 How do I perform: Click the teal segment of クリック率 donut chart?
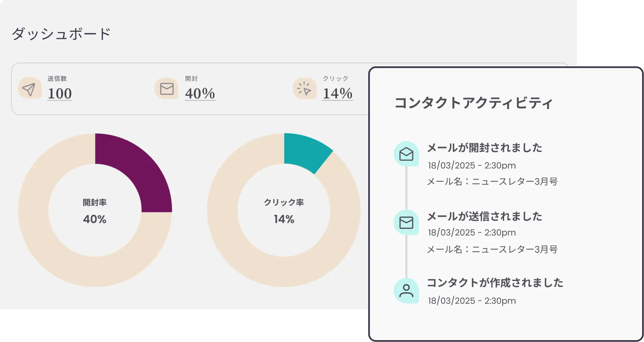[x=306, y=151]
